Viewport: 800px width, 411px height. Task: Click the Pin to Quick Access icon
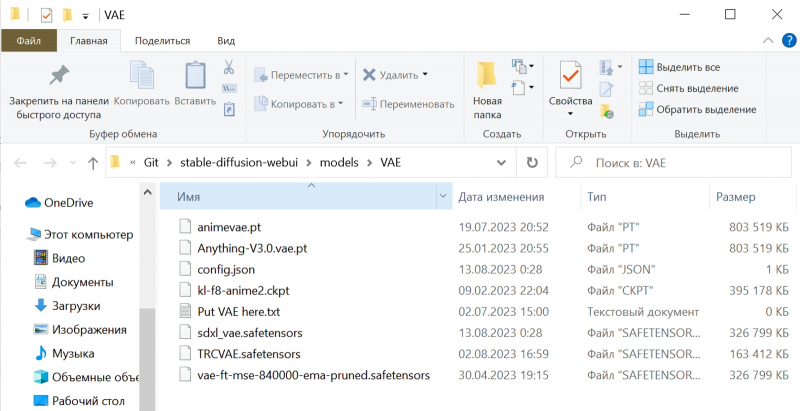[x=59, y=77]
